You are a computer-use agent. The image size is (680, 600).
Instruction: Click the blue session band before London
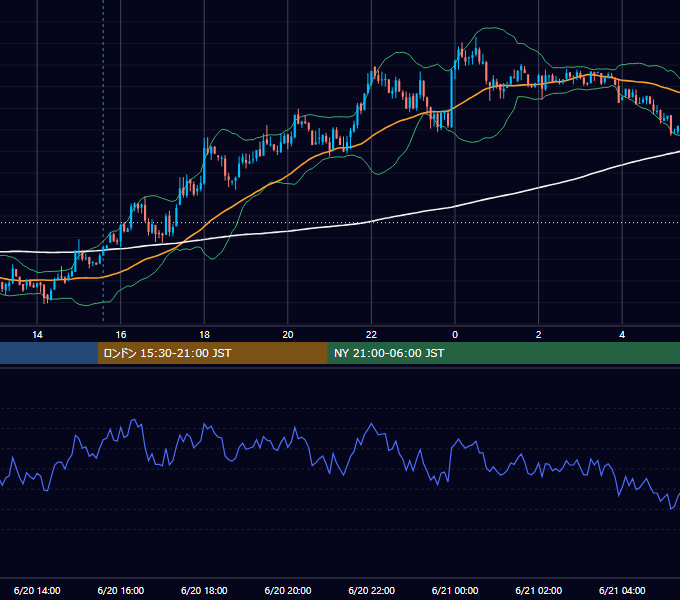(49, 353)
